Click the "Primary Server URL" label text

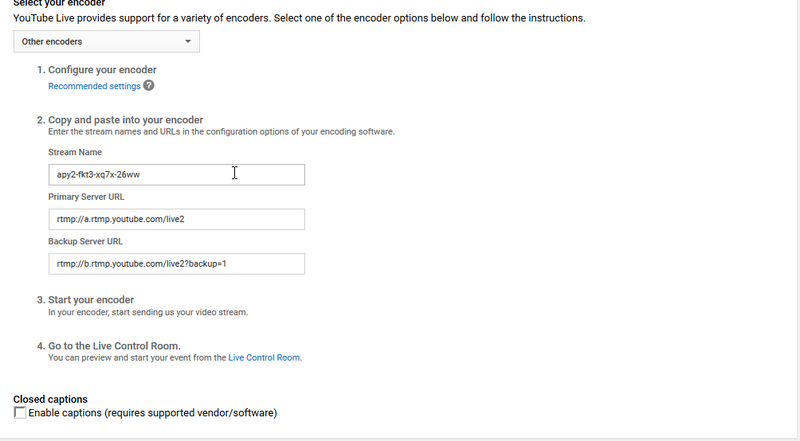(86, 197)
